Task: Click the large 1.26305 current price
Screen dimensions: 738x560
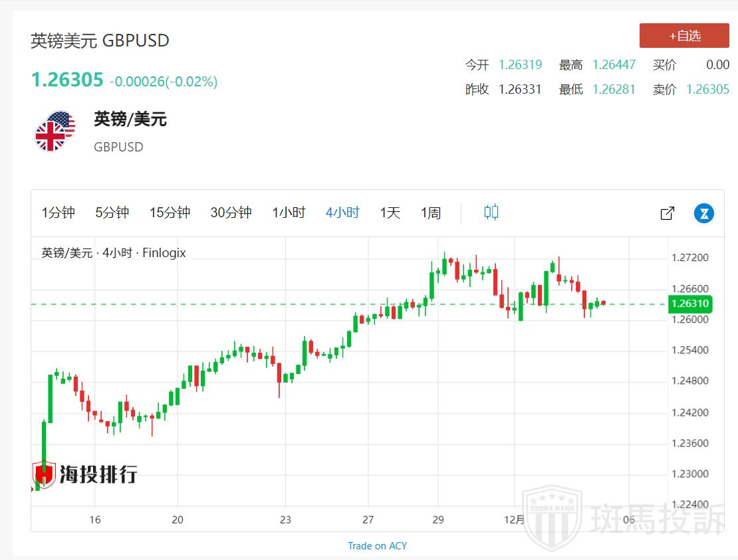Action: 67,80
